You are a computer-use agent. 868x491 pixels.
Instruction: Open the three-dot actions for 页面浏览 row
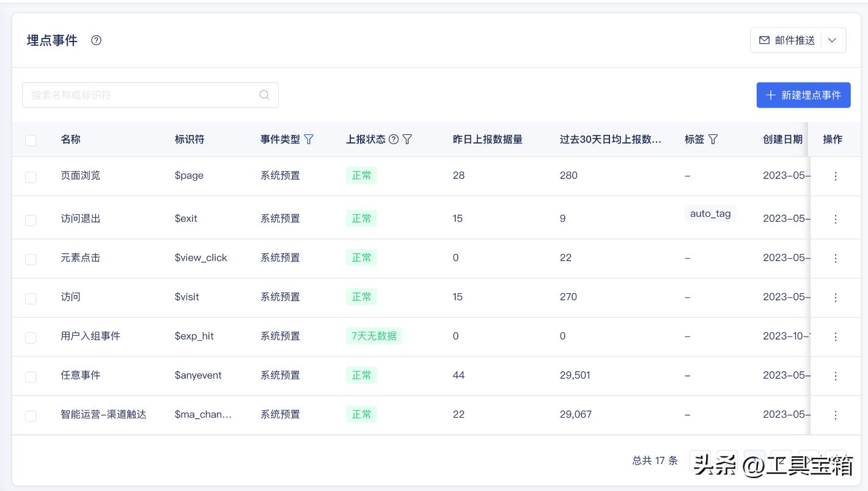836,176
